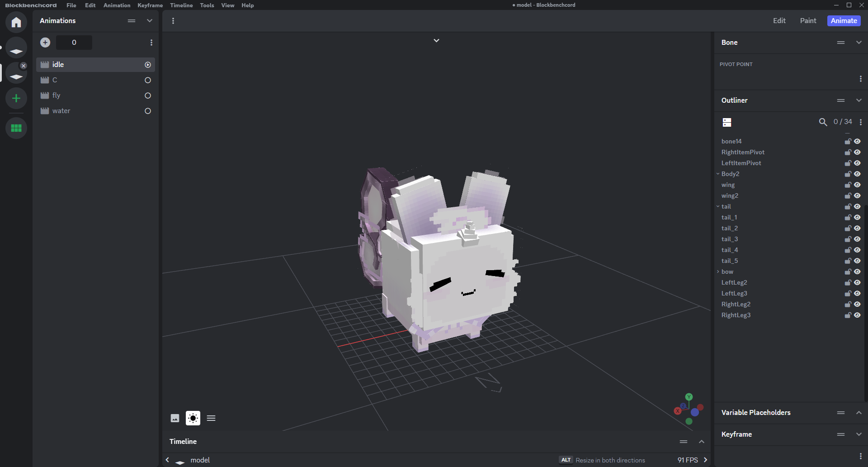The width and height of the screenshot is (868, 467).
Task: Toggle visibility of tail_3 bone
Action: [x=857, y=239]
